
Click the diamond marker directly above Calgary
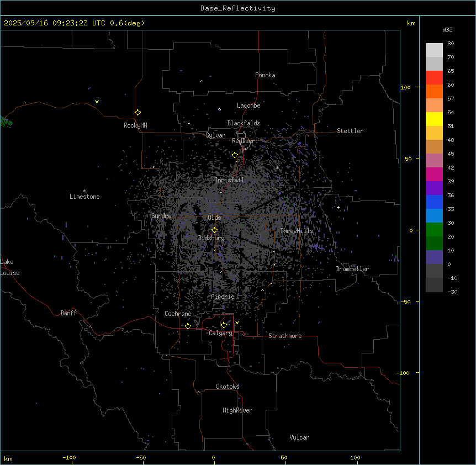point(224,325)
